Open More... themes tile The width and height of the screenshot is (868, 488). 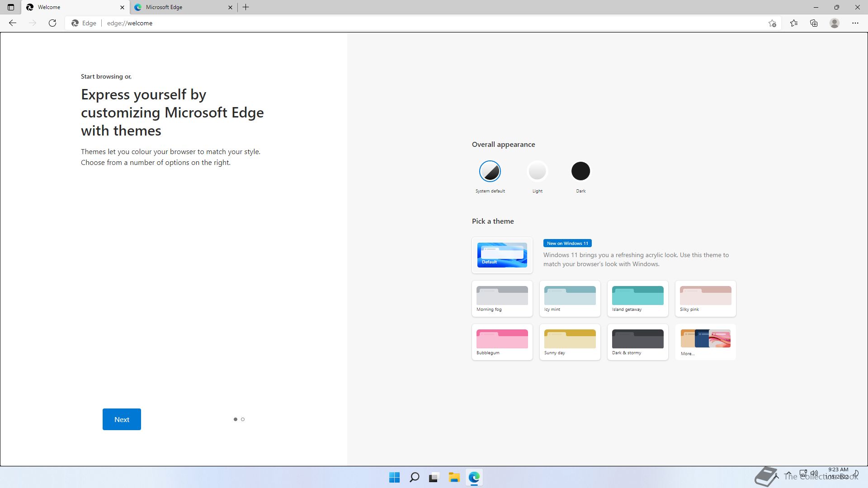pyautogui.click(x=706, y=342)
